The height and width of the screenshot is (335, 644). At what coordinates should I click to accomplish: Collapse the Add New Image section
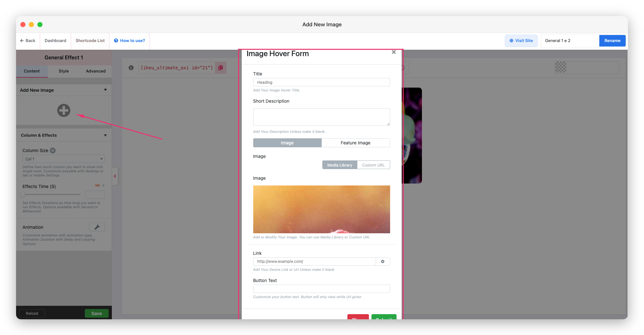point(105,90)
